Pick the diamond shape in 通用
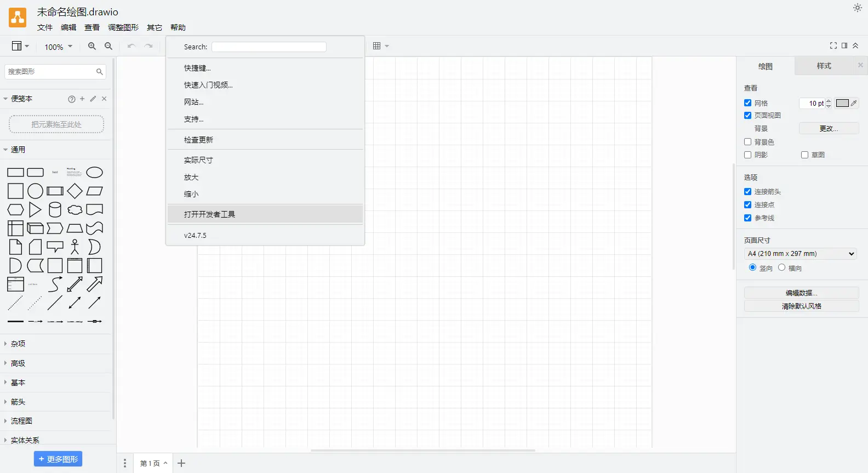 pos(75,191)
